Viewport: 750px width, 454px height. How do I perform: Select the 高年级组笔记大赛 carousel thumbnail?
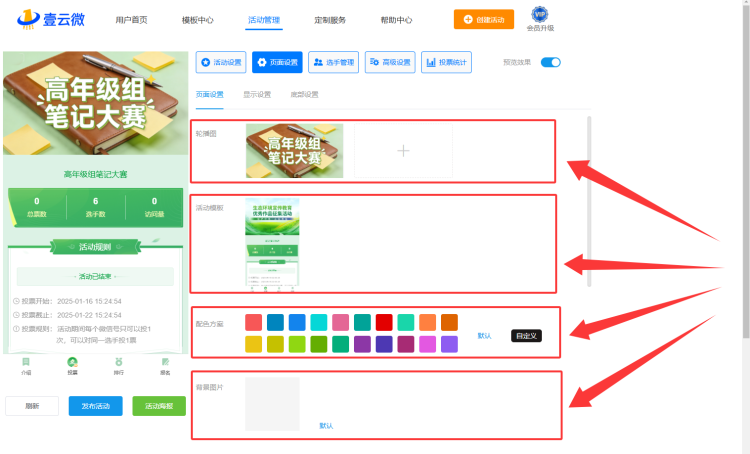click(294, 151)
